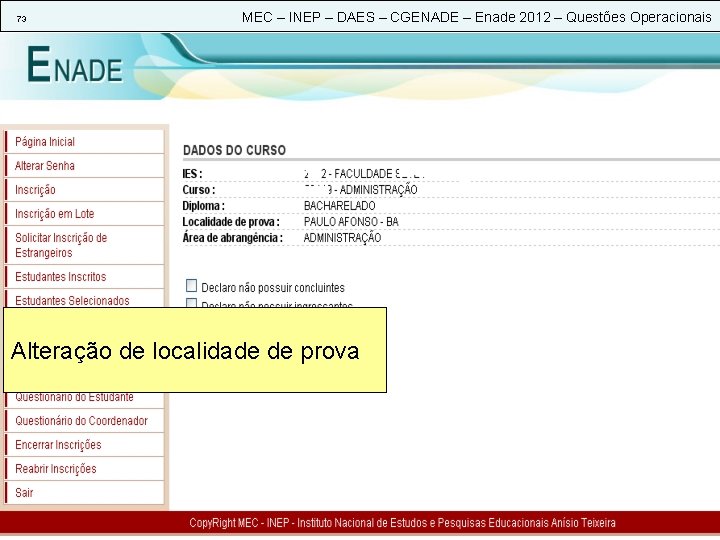Click the PAULO AFONSO - BA value

coord(351,222)
